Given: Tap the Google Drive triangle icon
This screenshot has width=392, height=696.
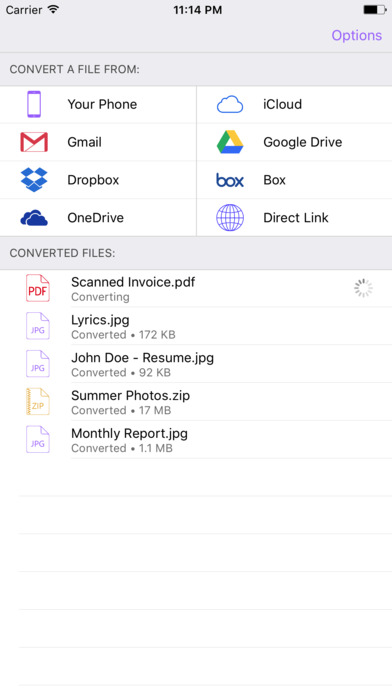Looking at the screenshot, I should pyautogui.click(x=230, y=142).
